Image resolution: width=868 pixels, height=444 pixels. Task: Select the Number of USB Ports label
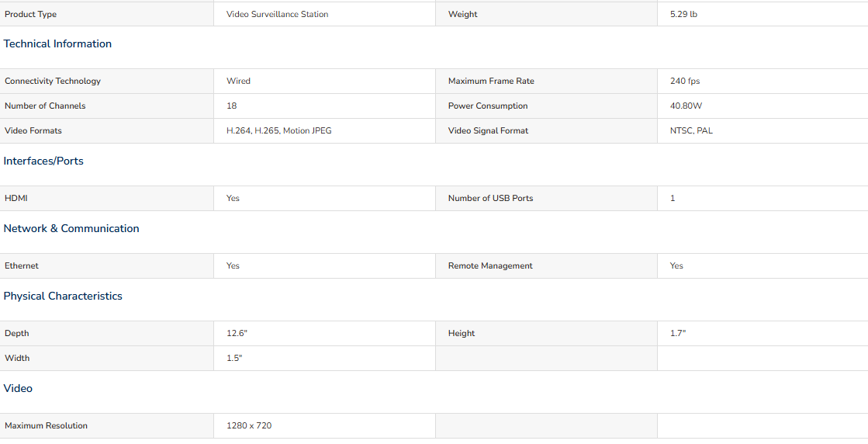490,198
